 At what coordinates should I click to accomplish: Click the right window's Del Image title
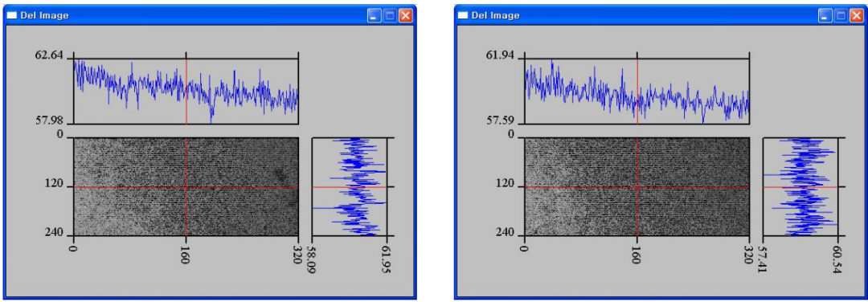[495, 15]
